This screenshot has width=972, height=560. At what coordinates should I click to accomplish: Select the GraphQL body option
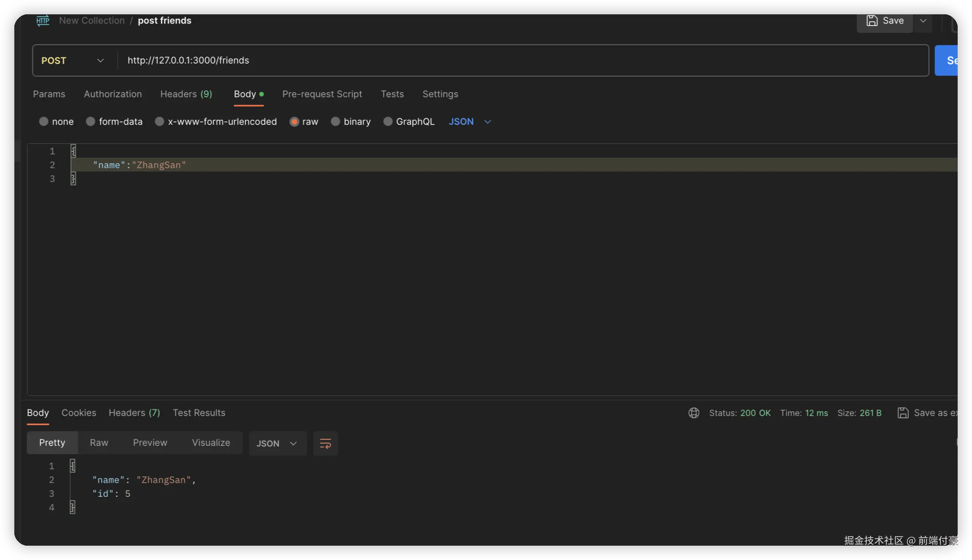click(388, 122)
